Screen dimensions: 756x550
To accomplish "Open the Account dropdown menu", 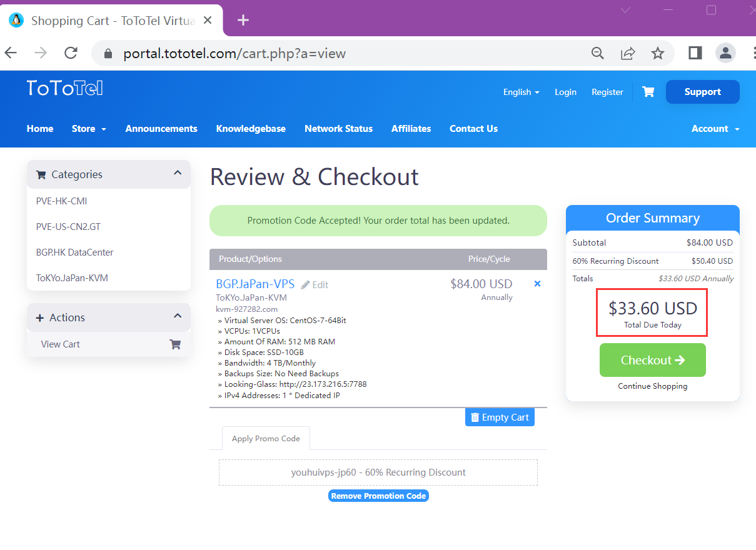I will click(715, 129).
